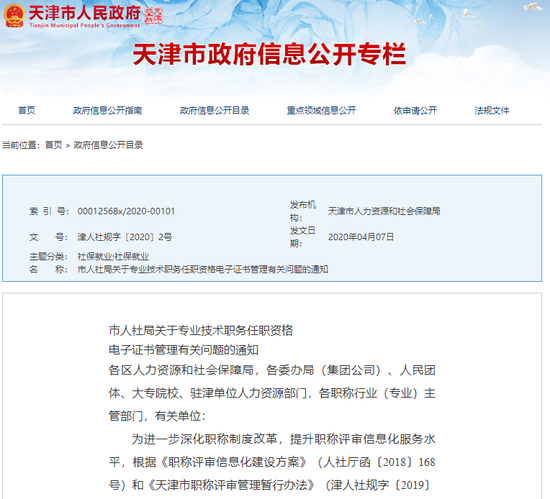Viewport: 550px width, 499px height.
Task: Select the 重点领域信息公开 menu item
Action: (x=321, y=110)
